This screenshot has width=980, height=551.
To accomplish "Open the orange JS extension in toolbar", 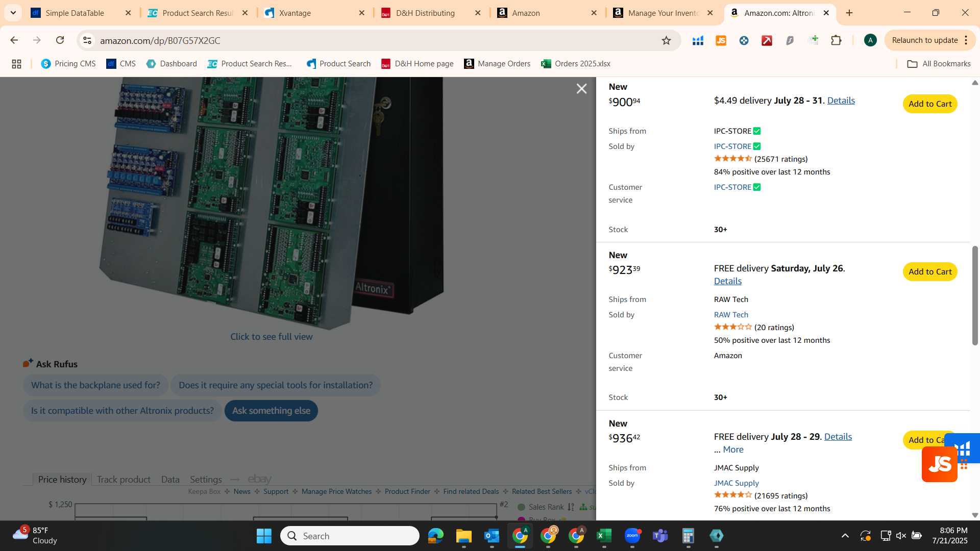I will click(x=721, y=40).
